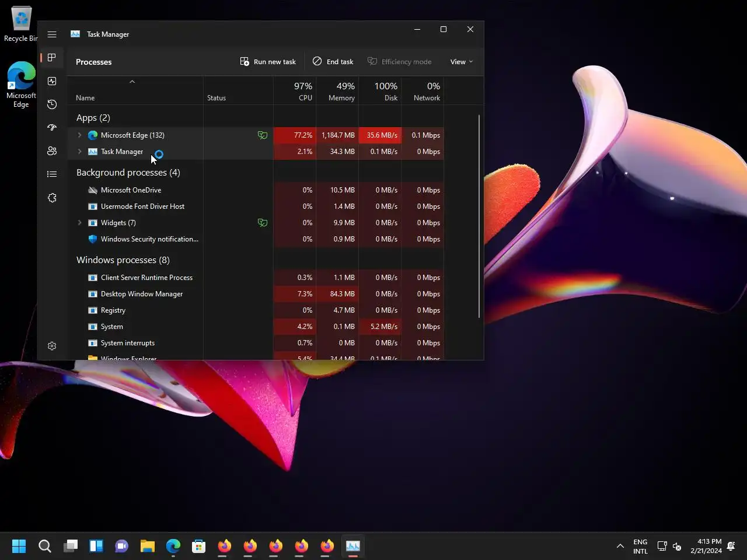Viewport: 747px width, 560px height.
Task: Open Task View from the taskbar
Action: pyautogui.click(x=71, y=546)
